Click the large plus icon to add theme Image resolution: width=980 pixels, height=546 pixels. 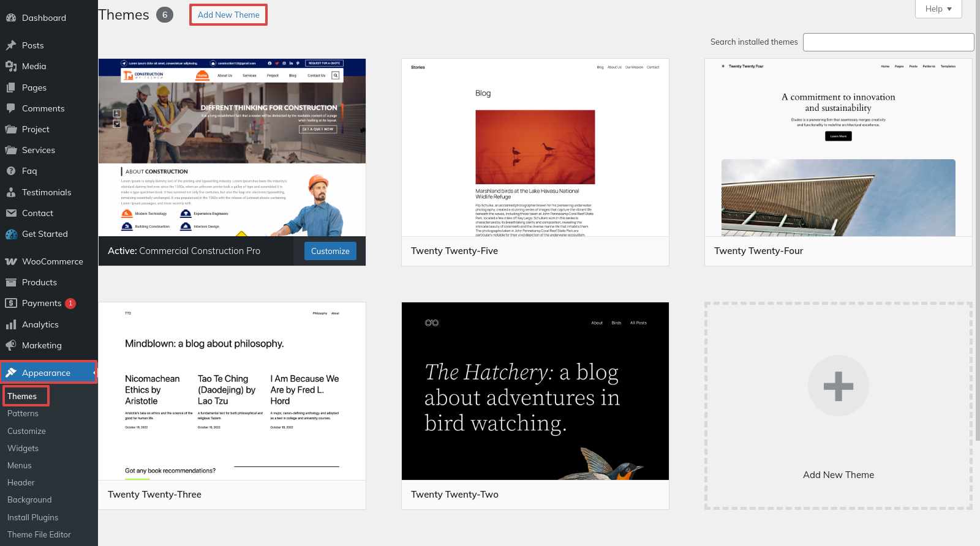point(839,386)
